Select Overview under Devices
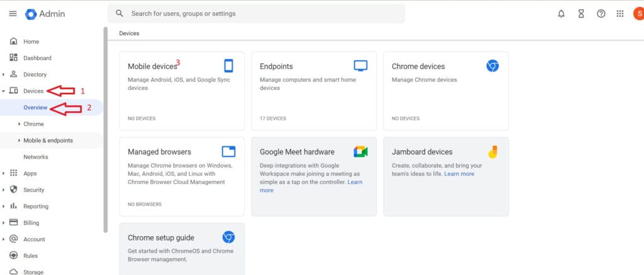This screenshot has height=275, width=644. [x=35, y=107]
